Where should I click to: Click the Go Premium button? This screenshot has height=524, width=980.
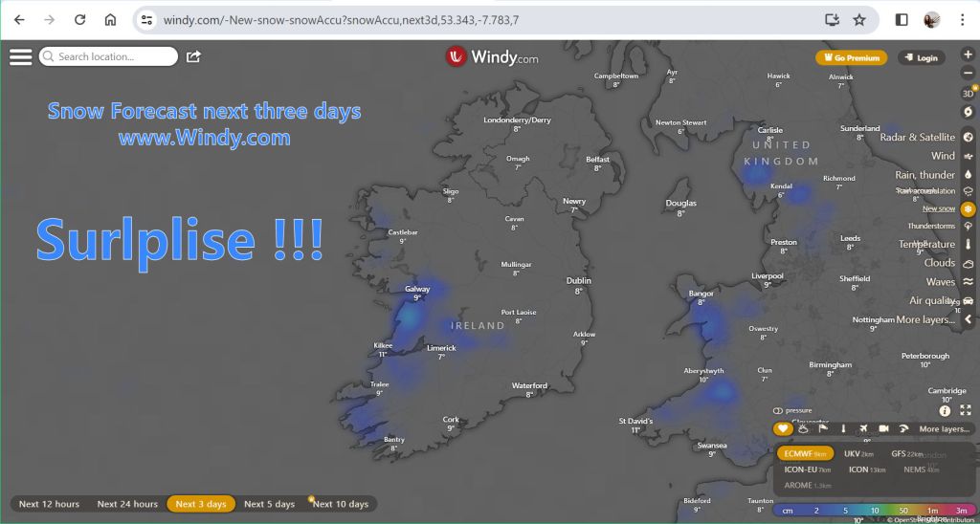(x=851, y=58)
